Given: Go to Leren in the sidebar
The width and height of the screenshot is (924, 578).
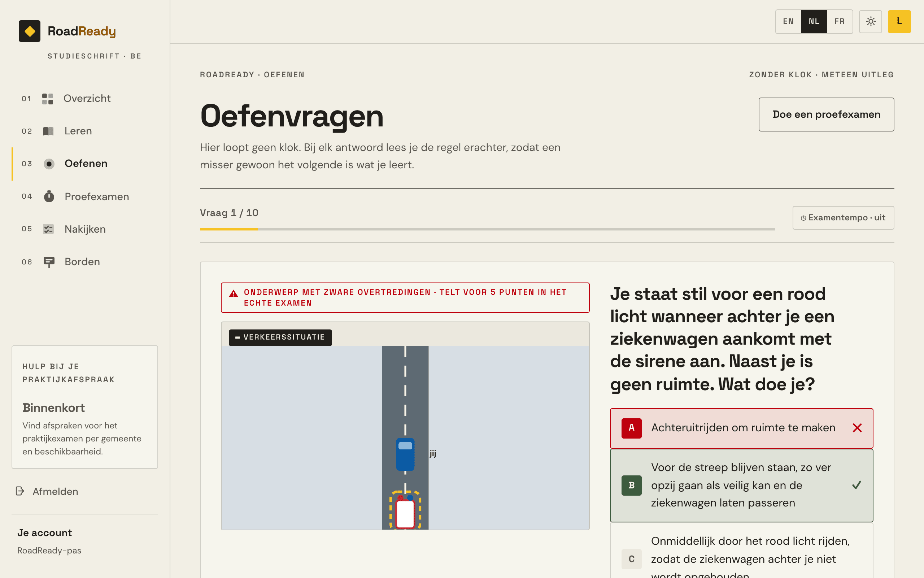Looking at the screenshot, I should (x=85, y=131).
